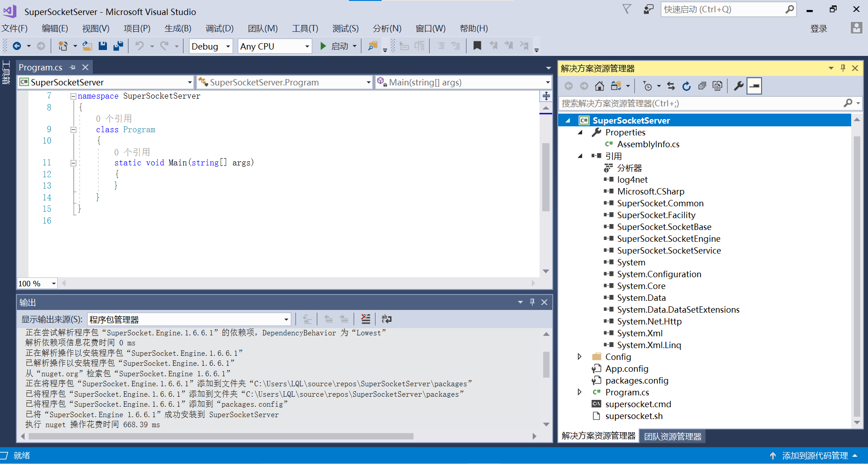
Task: Click the Undo icon on toolbar
Action: click(140, 45)
